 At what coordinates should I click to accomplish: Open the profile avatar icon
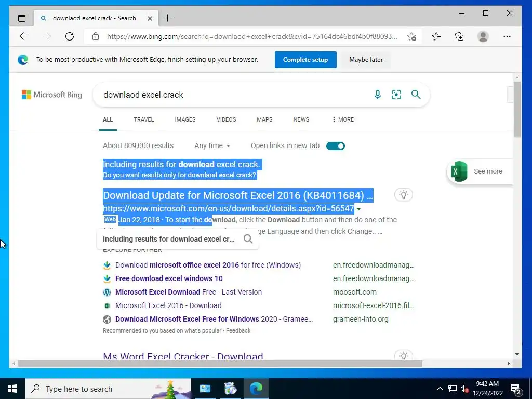pyautogui.click(x=483, y=36)
